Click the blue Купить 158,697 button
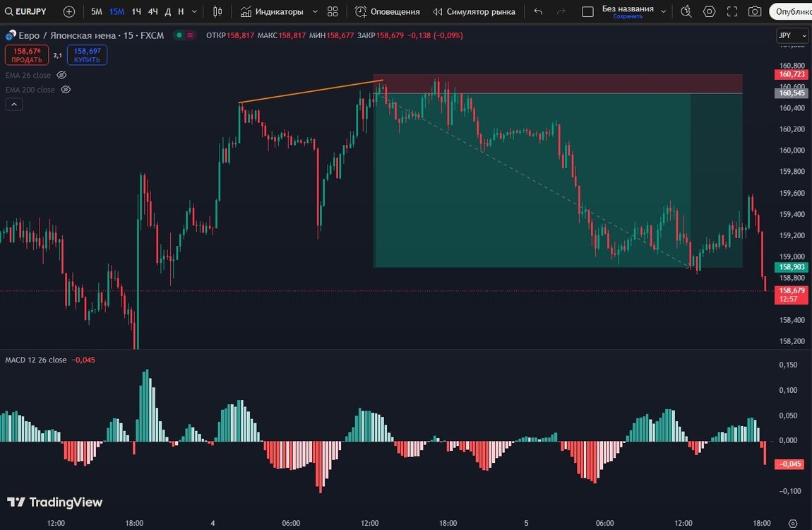The image size is (812, 530). tap(87, 55)
